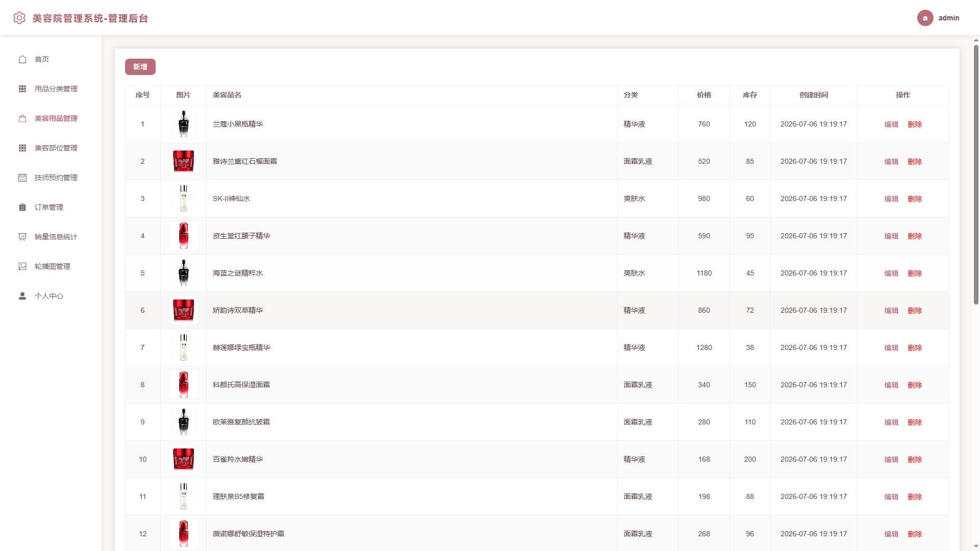Click the 娇韵诗双萃精华 product image

click(x=184, y=310)
